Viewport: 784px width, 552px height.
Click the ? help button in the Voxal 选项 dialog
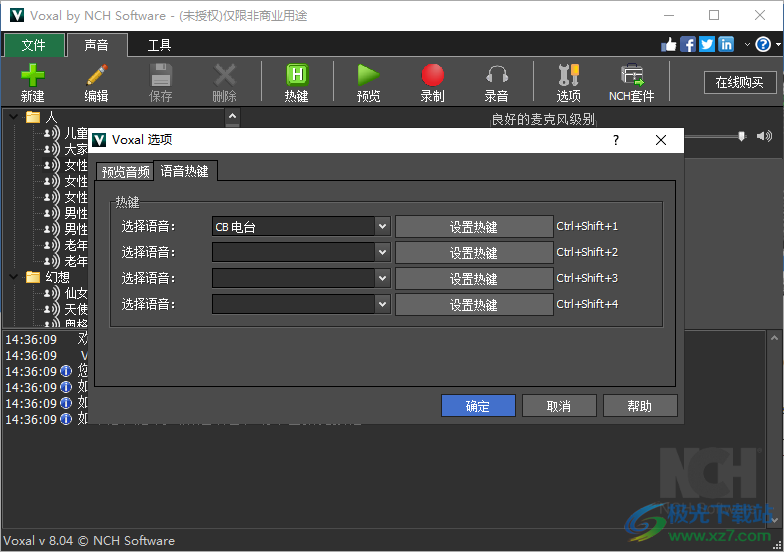tap(616, 140)
